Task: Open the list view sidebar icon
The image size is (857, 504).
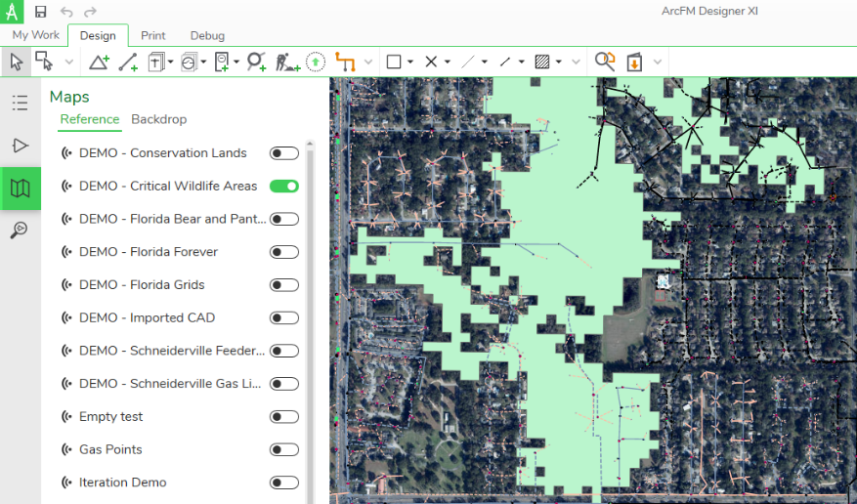Action: pos(20,103)
